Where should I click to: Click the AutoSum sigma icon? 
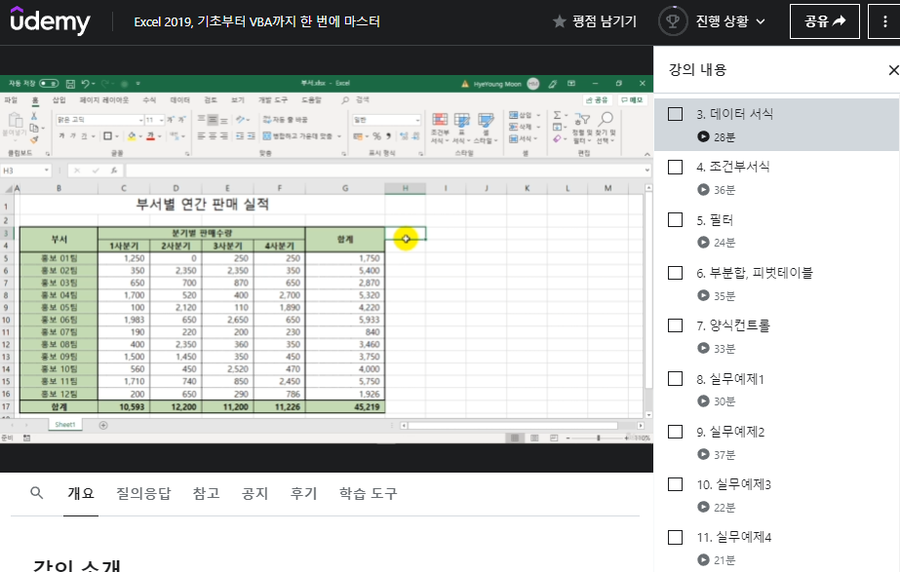point(557,115)
